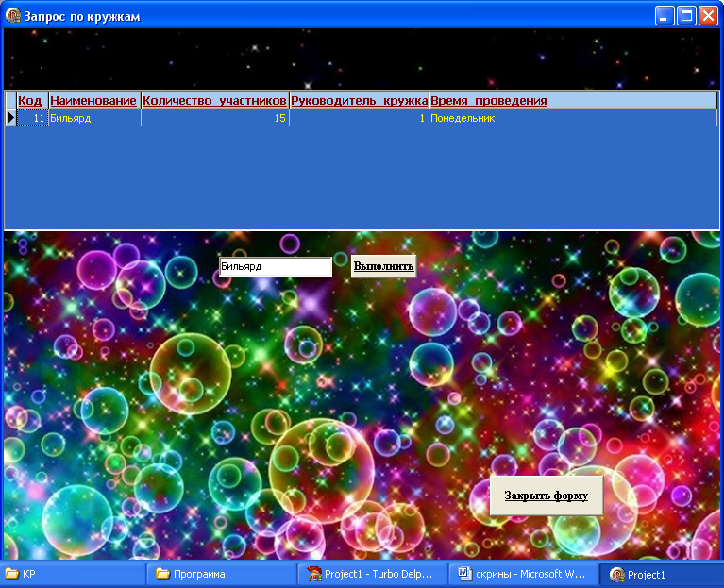Screen dimensions: 724x588
Task: Select the Наименование column header
Action: 94,101
